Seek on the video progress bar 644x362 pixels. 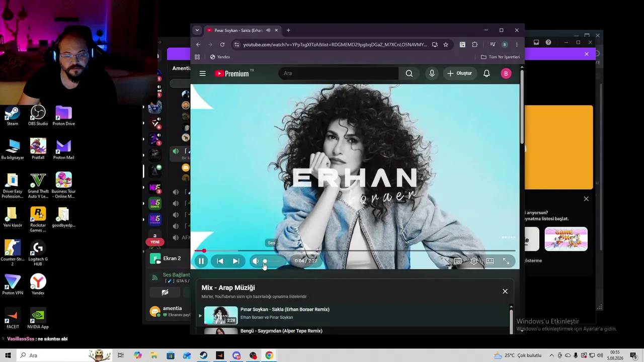pyautogui.click(x=355, y=250)
